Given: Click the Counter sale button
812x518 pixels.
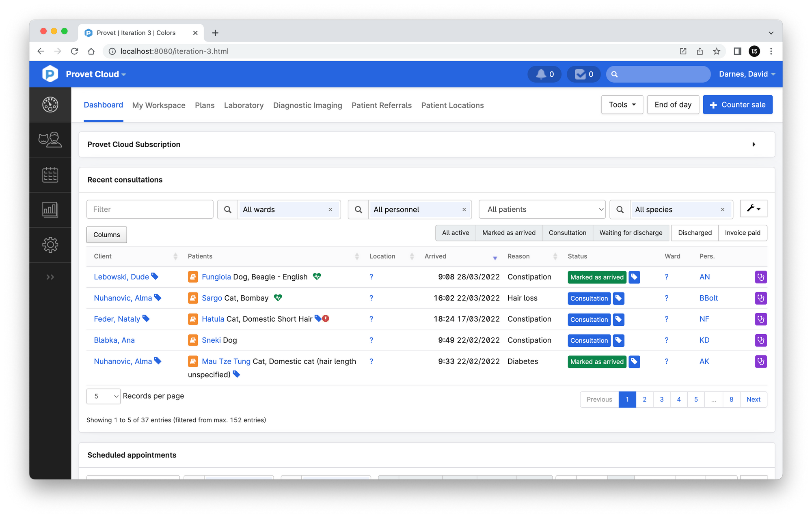Looking at the screenshot, I should point(737,104).
